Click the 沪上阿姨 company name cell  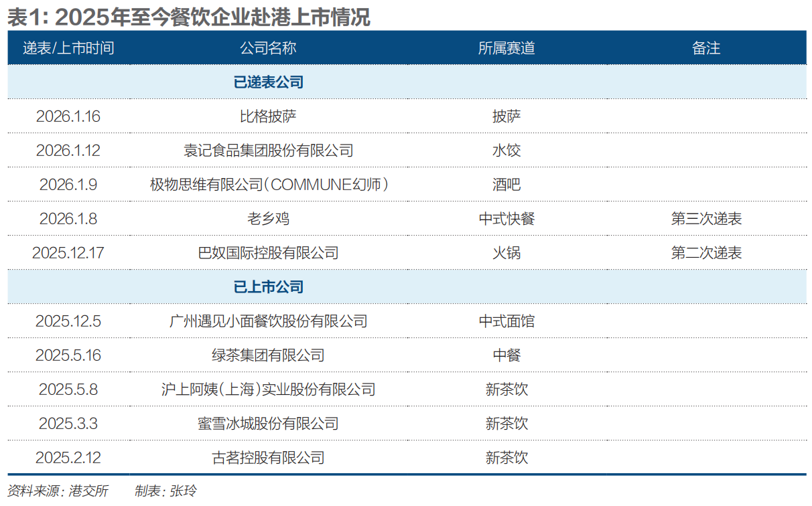tap(268, 390)
